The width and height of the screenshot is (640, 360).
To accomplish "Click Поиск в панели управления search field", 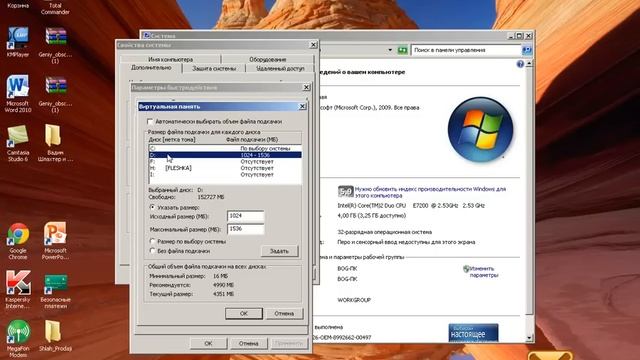I will click(466, 50).
